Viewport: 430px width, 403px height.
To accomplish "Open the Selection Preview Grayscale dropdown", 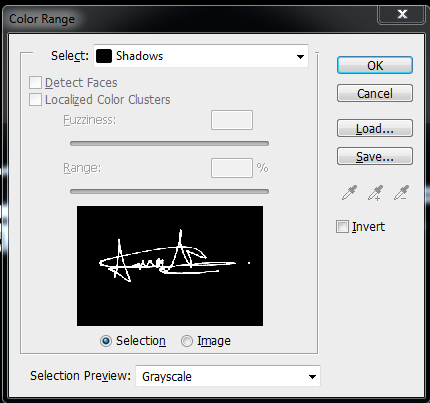I will click(228, 376).
